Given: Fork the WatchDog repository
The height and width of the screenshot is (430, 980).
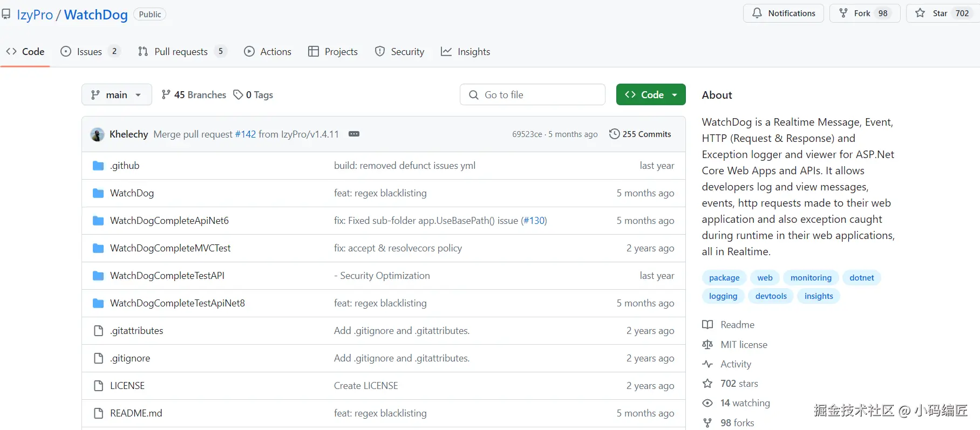Looking at the screenshot, I should (863, 13).
